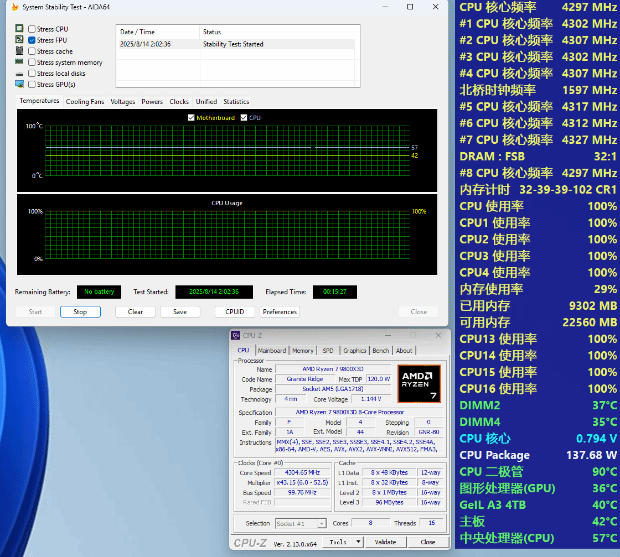The width and height of the screenshot is (620, 557).
Task: Maximize the System Stability Test window
Action: [x=410, y=7]
